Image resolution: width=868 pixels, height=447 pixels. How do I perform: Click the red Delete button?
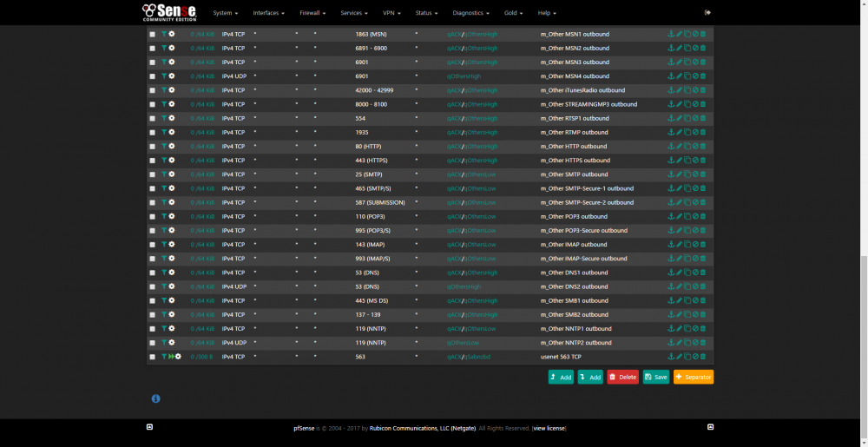(x=622, y=377)
